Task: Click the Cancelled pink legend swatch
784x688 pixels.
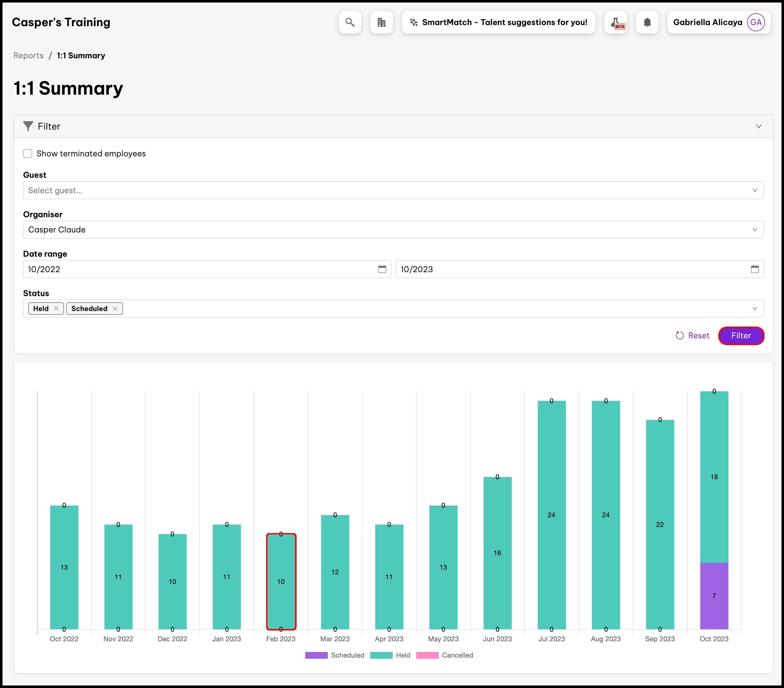Action: (427, 655)
